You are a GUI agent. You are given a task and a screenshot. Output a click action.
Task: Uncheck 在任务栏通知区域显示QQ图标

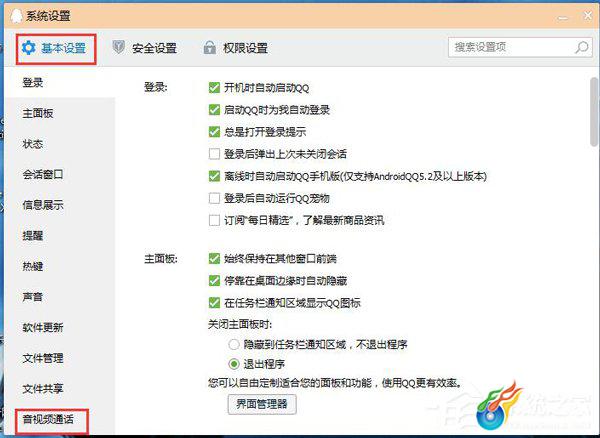(214, 303)
